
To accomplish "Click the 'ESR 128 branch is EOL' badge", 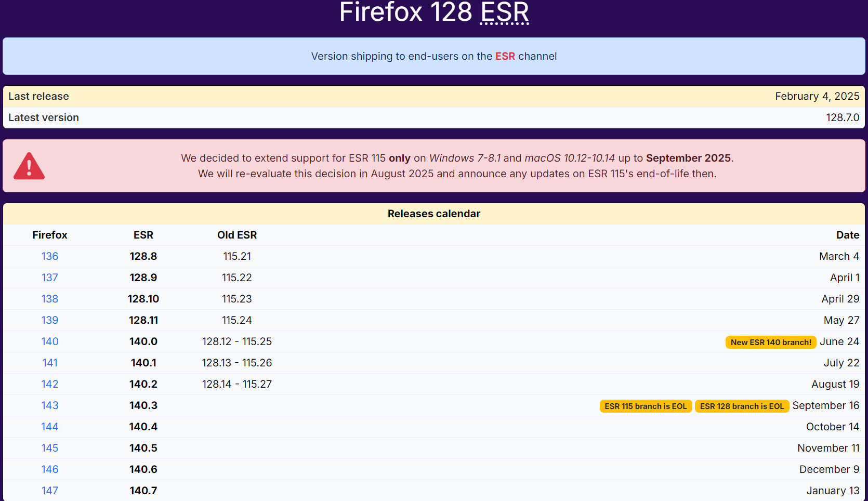I will [742, 406].
